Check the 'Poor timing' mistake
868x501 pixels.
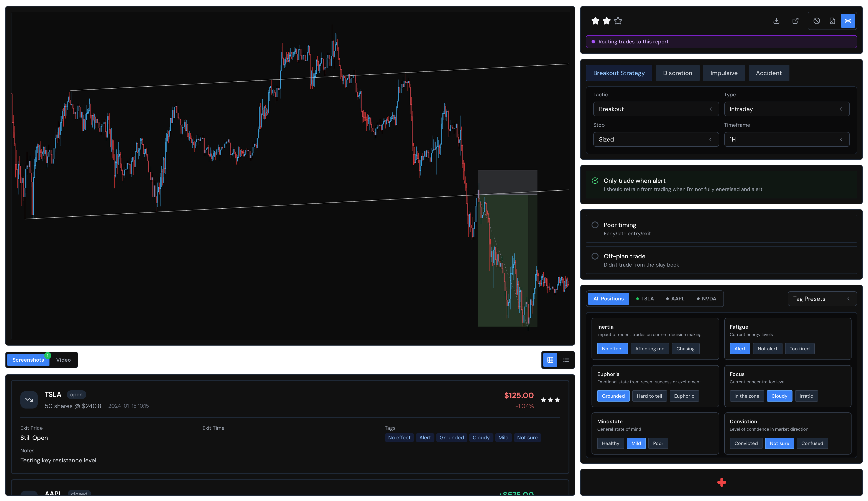click(595, 225)
